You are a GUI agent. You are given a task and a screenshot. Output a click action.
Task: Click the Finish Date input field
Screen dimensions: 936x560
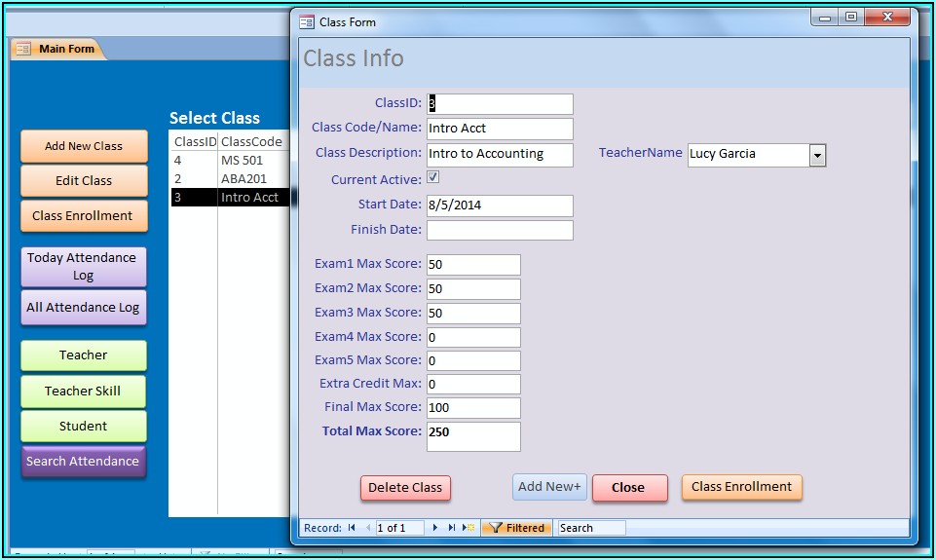click(x=500, y=230)
